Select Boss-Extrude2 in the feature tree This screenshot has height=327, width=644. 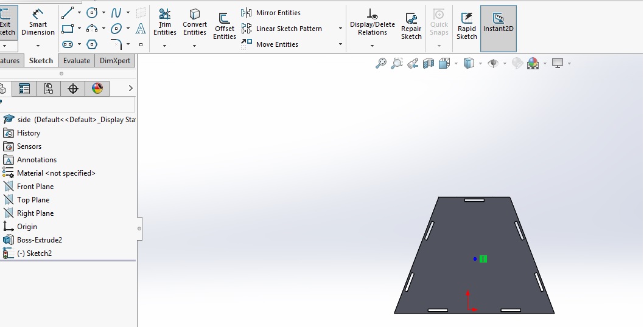(33, 240)
